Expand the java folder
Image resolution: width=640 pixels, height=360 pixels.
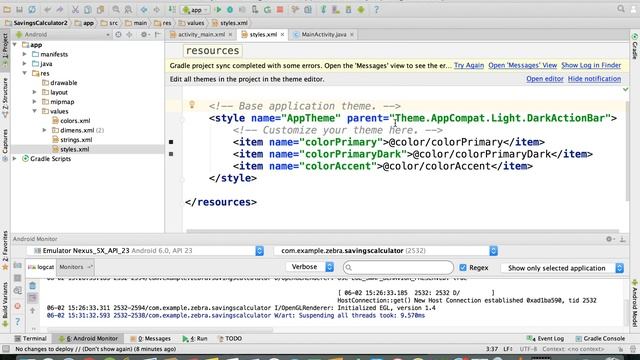(24, 63)
